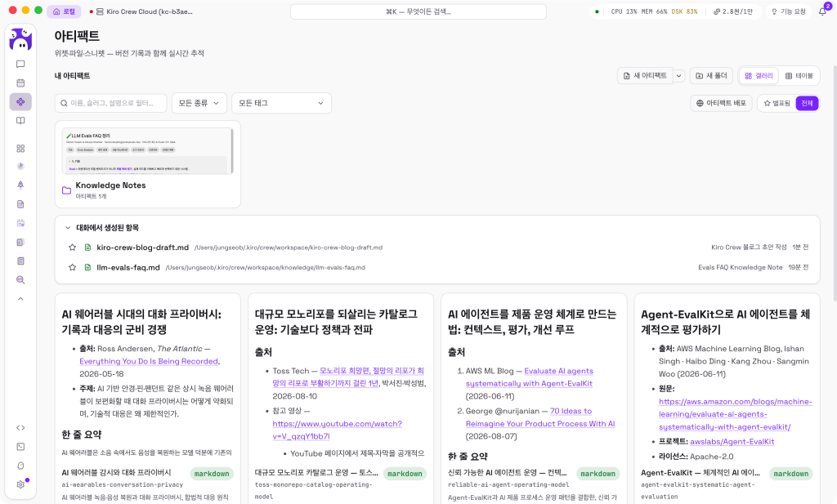Open settings gear in sidebar
The width and height of the screenshot is (837, 504).
[x=20, y=484]
